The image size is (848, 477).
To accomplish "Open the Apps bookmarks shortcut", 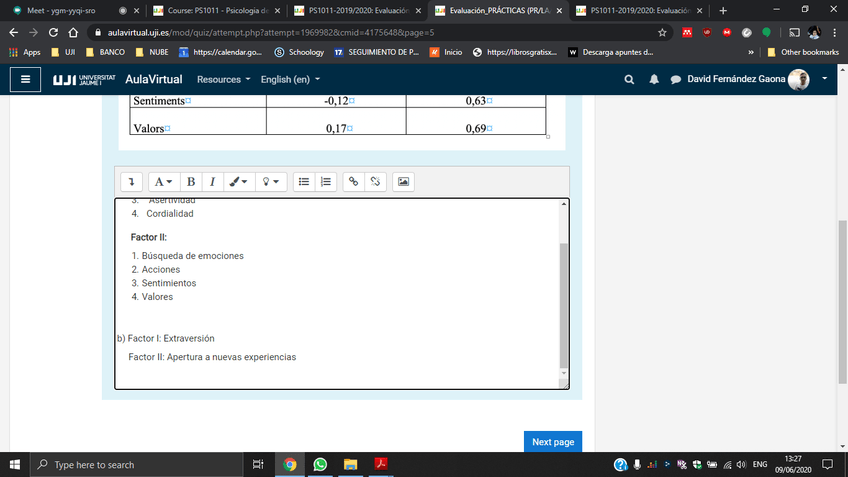I will 24,52.
